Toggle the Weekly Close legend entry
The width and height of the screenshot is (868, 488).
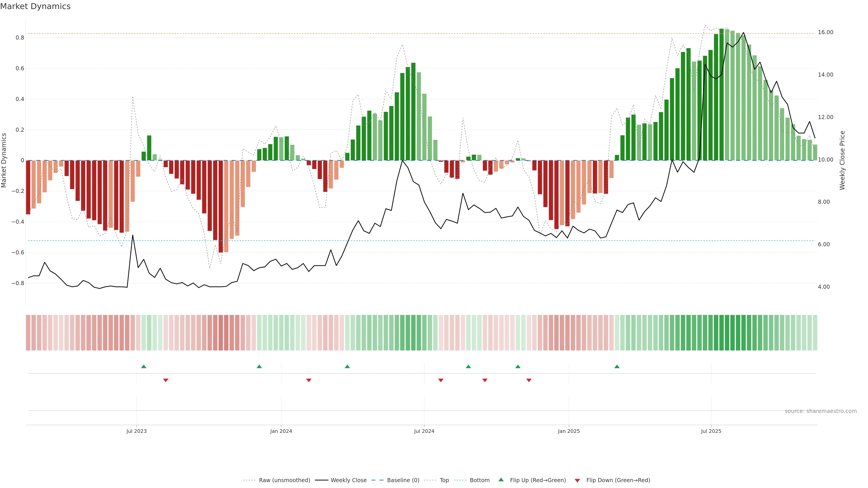tap(348, 480)
